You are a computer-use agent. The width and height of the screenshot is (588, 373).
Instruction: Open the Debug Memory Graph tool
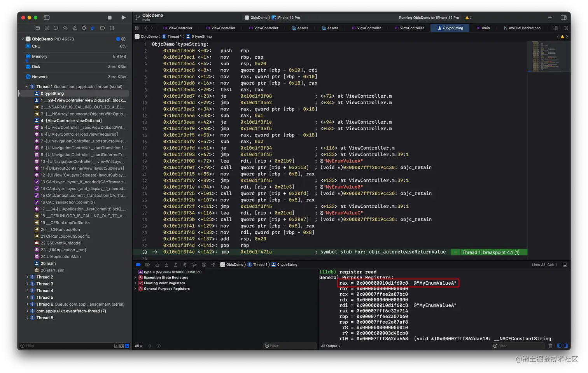coord(194,264)
